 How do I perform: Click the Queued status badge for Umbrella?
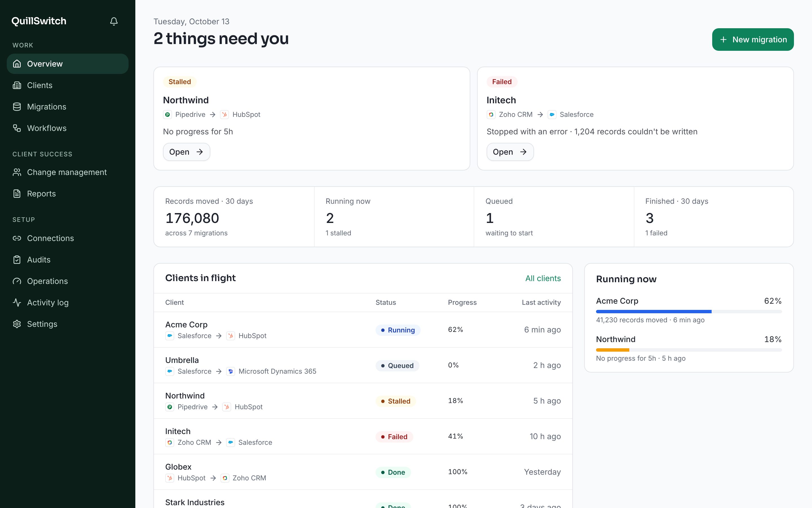pyautogui.click(x=397, y=365)
